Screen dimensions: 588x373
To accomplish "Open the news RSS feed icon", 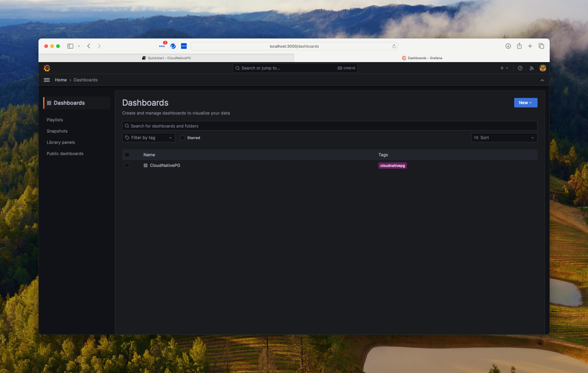I will coord(531,68).
